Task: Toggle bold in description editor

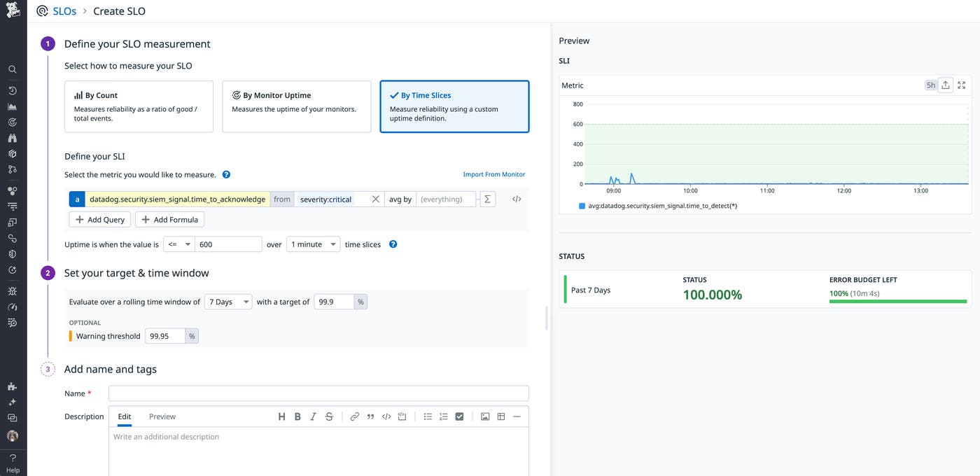Action: 297,416
